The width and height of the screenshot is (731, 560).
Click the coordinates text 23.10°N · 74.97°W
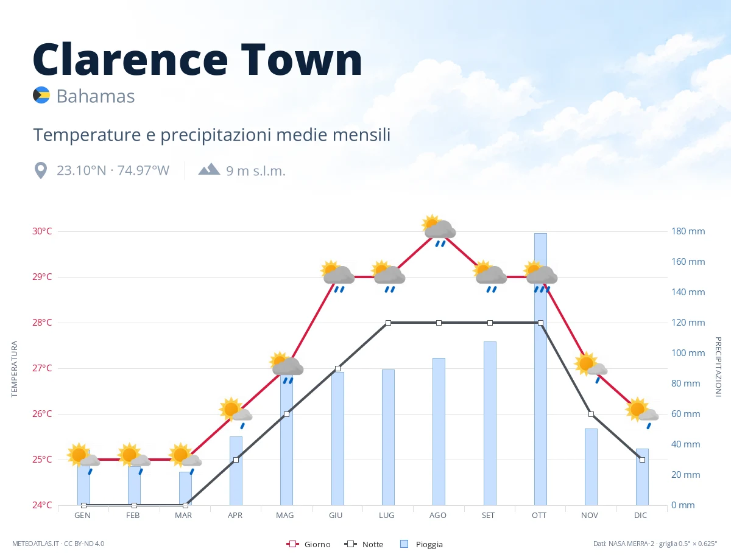[113, 170]
